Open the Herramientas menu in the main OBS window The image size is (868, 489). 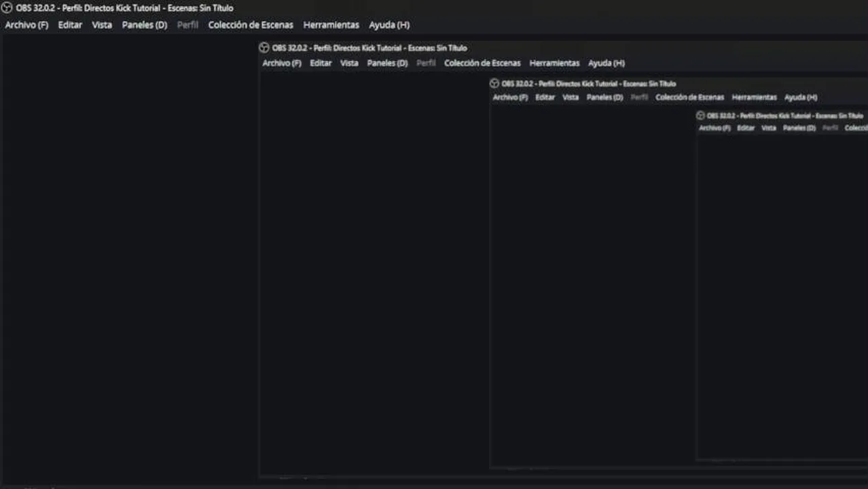click(x=331, y=25)
